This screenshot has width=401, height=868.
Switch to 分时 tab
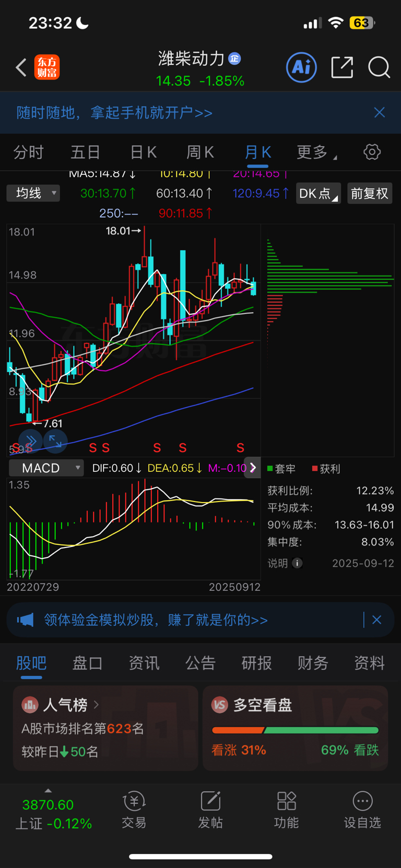pyautogui.click(x=29, y=152)
